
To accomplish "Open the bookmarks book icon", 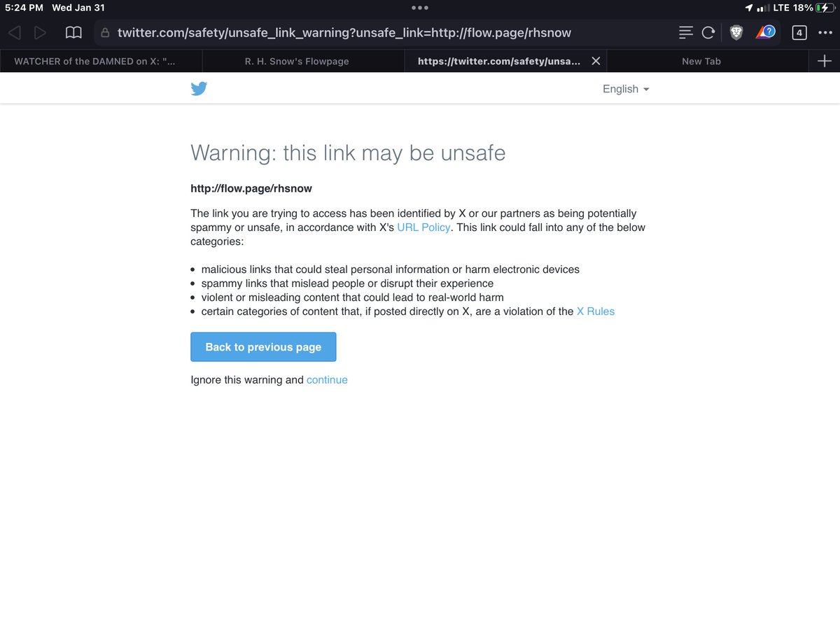I will 73,32.
